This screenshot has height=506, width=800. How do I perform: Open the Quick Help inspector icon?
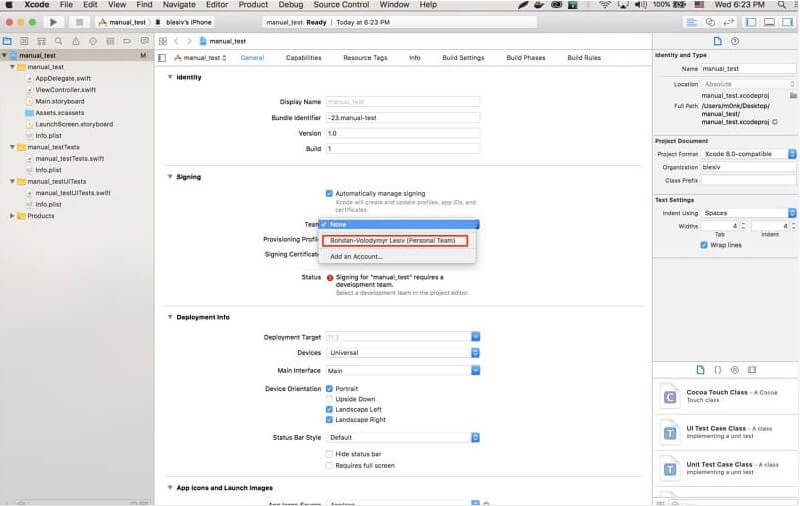735,41
